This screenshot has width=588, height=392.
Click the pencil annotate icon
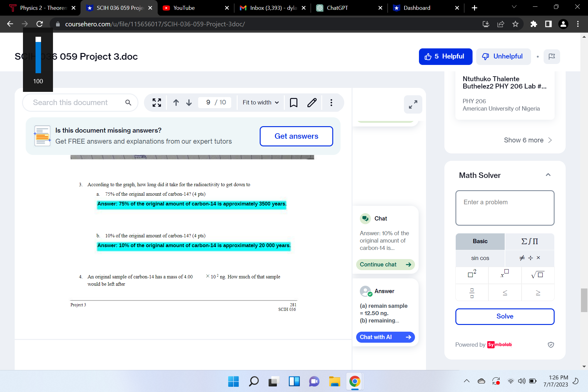click(312, 103)
